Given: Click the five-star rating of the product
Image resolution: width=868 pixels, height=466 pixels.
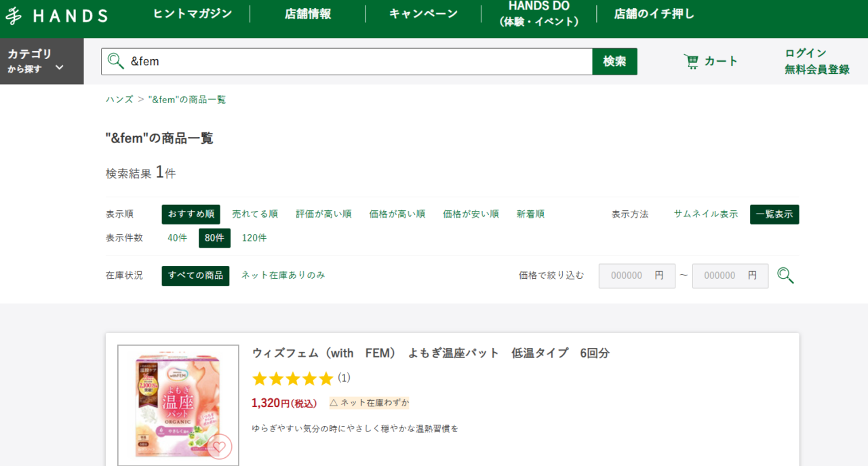Looking at the screenshot, I should click(x=293, y=378).
